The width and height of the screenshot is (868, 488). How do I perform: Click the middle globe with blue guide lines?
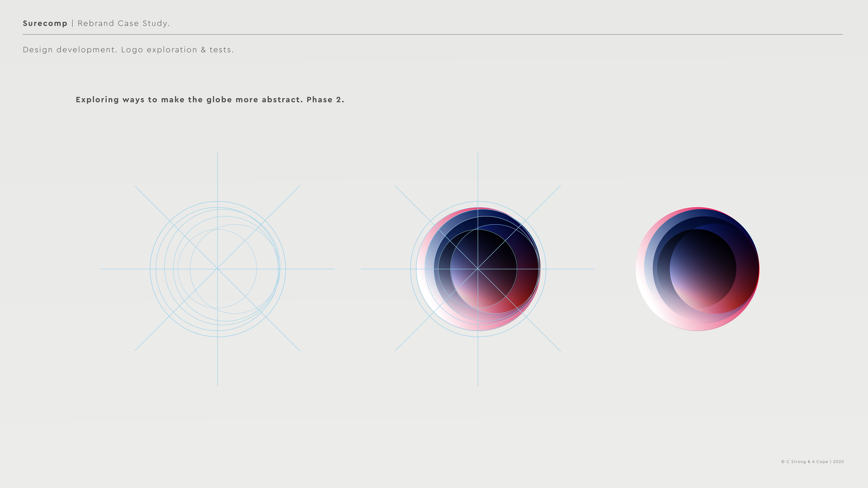[x=478, y=269]
